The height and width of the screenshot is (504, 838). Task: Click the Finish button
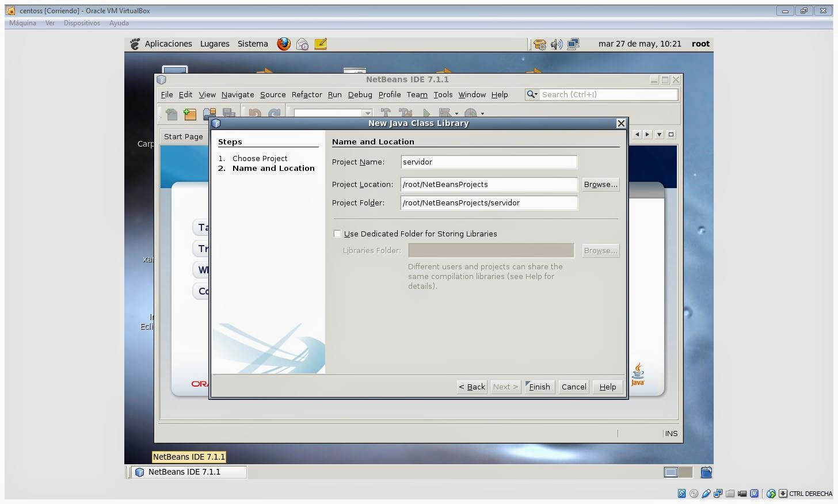coord(539,387)
